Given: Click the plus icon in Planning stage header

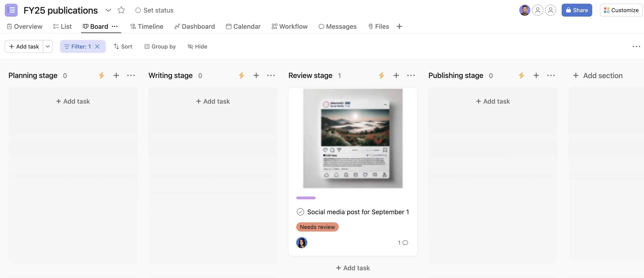Looking at the screenshot, I should coord(116,76).
